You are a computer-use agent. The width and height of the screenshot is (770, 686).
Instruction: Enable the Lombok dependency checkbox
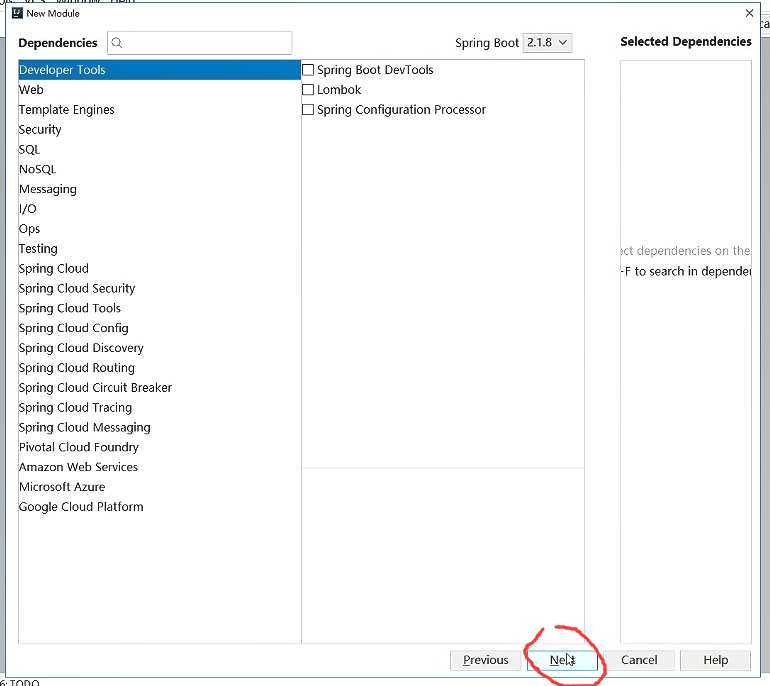coord(308,89)
